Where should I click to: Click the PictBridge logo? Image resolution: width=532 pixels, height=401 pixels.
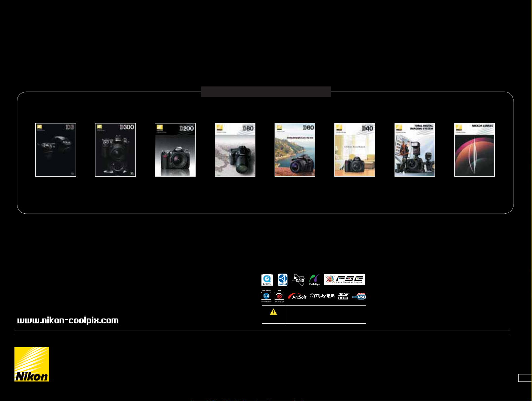pyautogui.click(x=315, y=280)
